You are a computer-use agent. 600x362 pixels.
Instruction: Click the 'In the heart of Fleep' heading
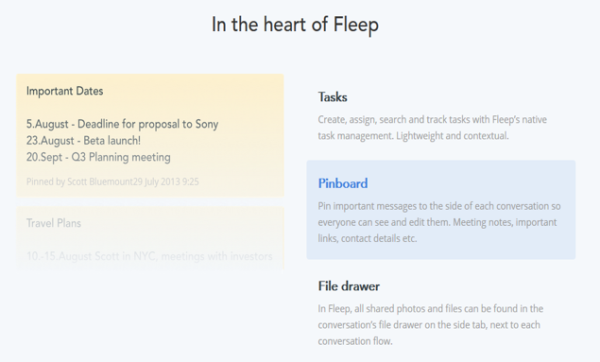pyautogui.click(x=295, y=25)
